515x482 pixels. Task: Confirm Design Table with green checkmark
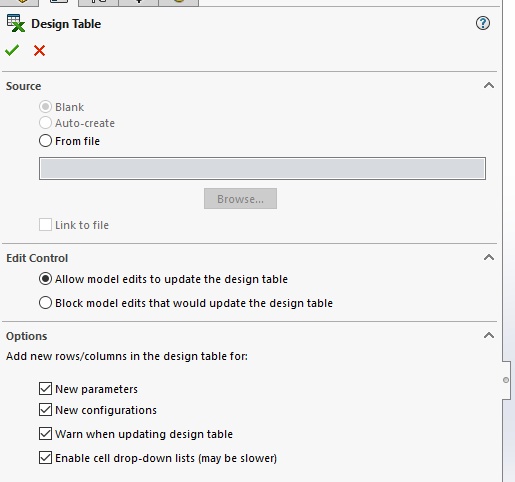(12, 50)
